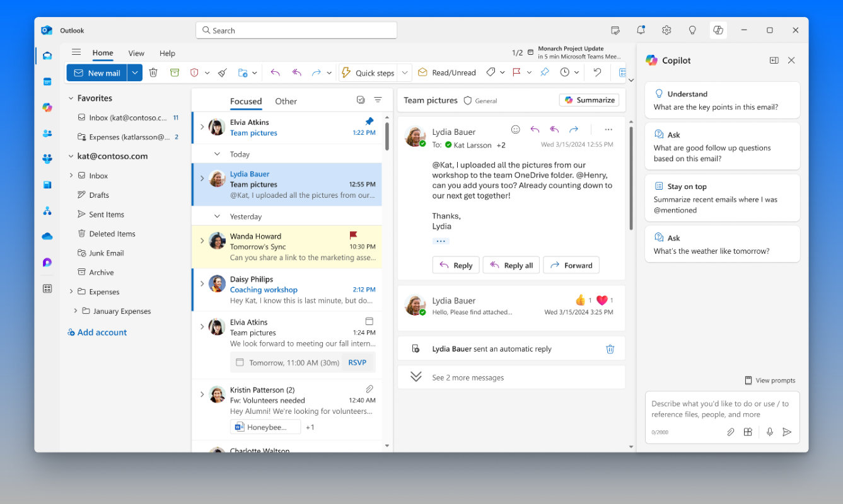
Task: Collapse the Today group in message list
Action: (x=217, y=154)
